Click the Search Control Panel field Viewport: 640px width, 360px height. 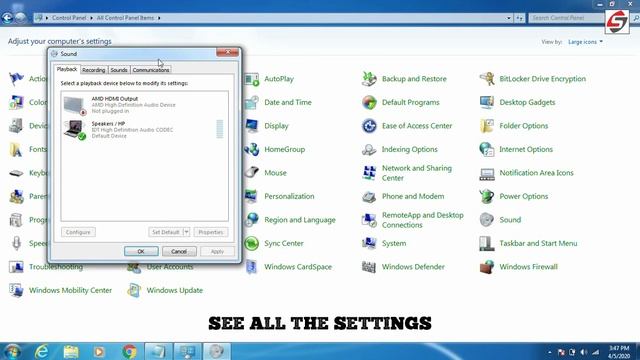click(x=567, y=18)
